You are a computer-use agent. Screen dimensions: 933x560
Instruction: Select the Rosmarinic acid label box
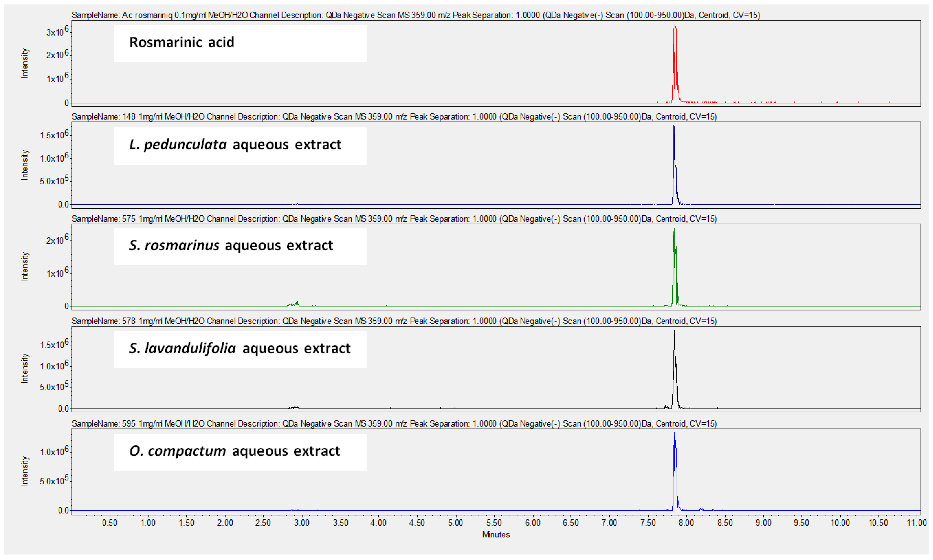tap(240, 43)
